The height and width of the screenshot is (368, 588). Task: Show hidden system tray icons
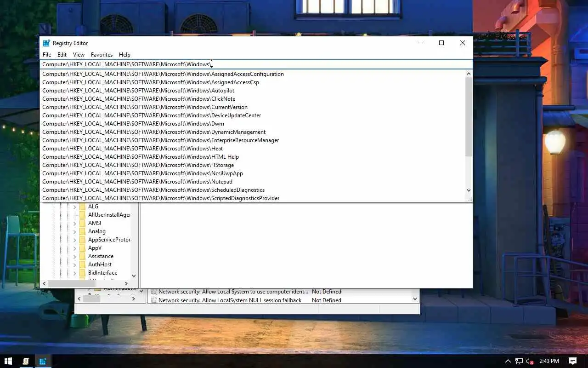click(508, 361)
